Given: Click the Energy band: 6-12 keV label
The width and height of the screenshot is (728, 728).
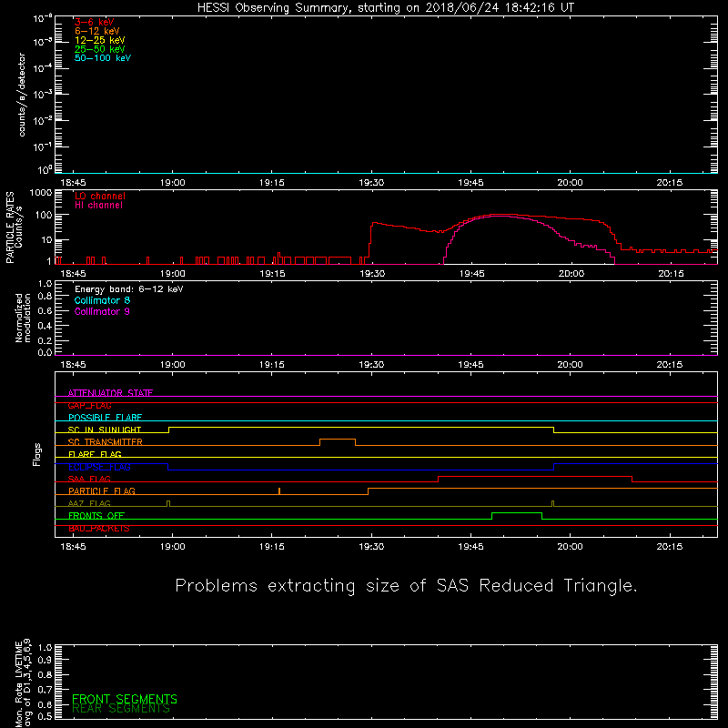Looking at the screenshot, I should (129, 289).
